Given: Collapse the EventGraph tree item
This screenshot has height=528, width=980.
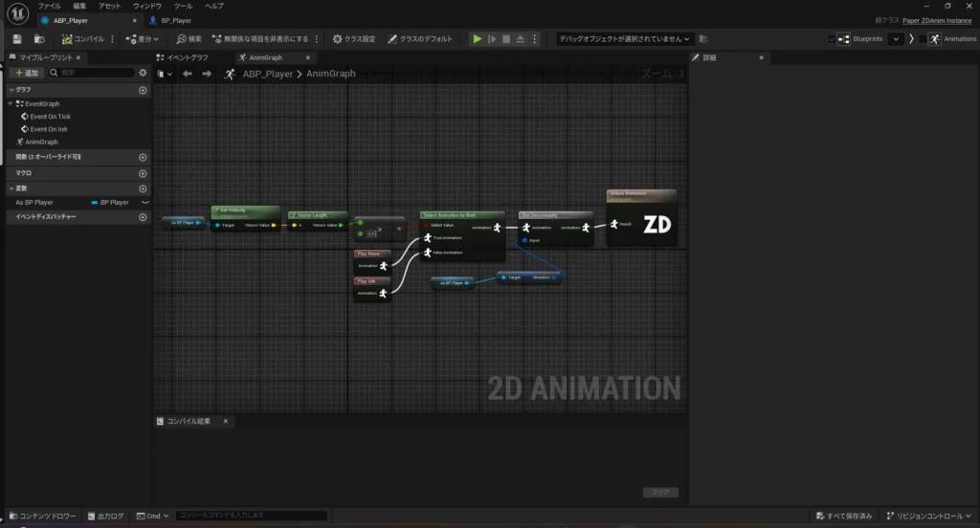Looking at the screenshot, I should (11, 103).
